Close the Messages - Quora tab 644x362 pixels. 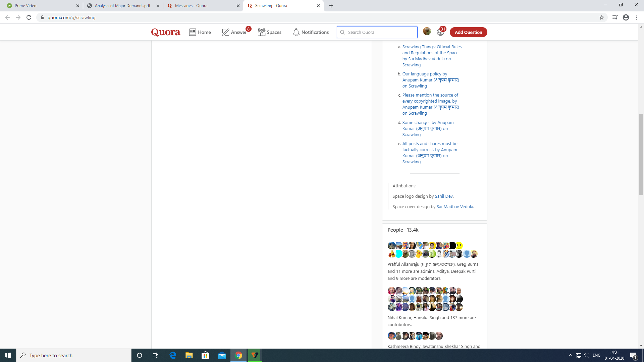coord(238,6)
